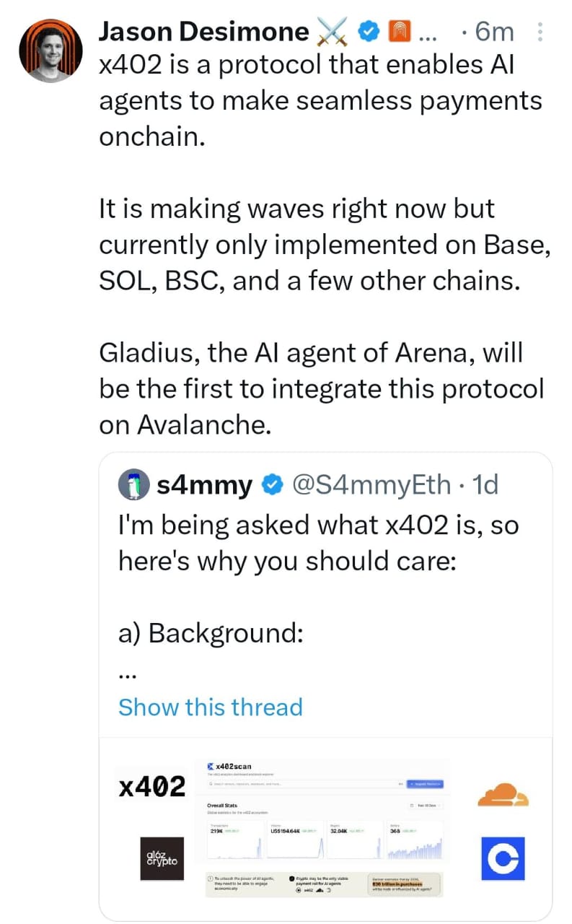Image resolution: width=572 pixels, height=924 pixels.
Task: Tap the blue Coinbase logo in the image
Action: (x=503, y=858)
